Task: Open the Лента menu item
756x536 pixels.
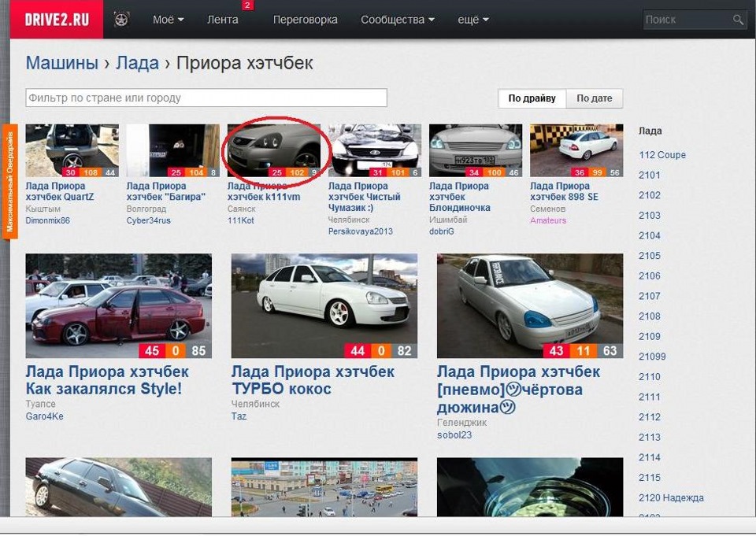Action: click(222, 20)
